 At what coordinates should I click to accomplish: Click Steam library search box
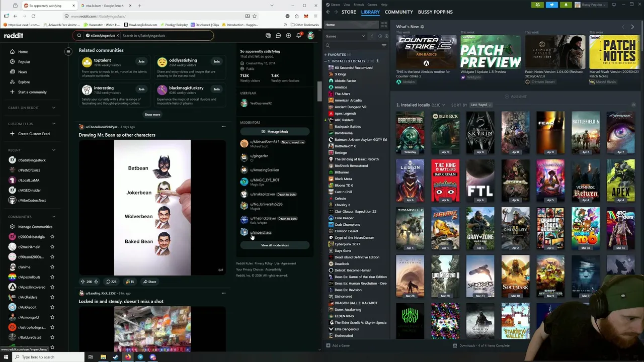pos(352,46)
